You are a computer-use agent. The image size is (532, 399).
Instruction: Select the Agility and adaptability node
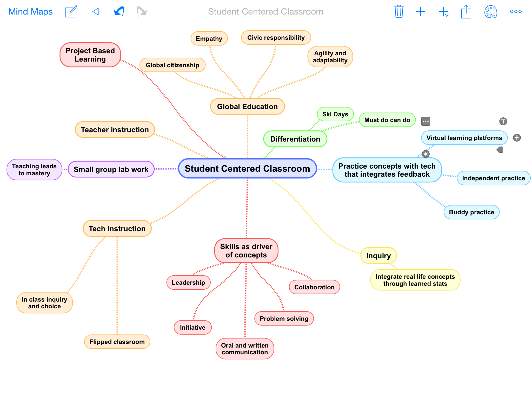tap(330, 57)
